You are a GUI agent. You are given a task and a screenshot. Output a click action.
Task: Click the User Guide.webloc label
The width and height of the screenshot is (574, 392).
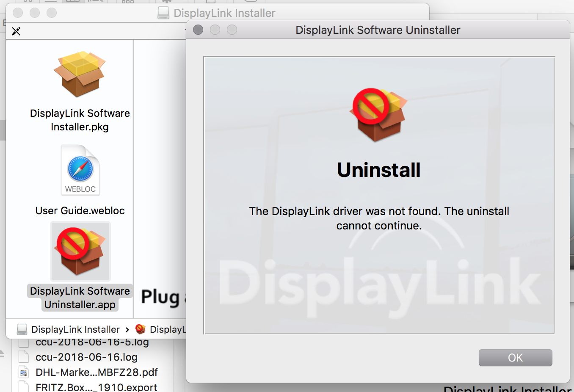pyautogui.click(x=80, y=211)
